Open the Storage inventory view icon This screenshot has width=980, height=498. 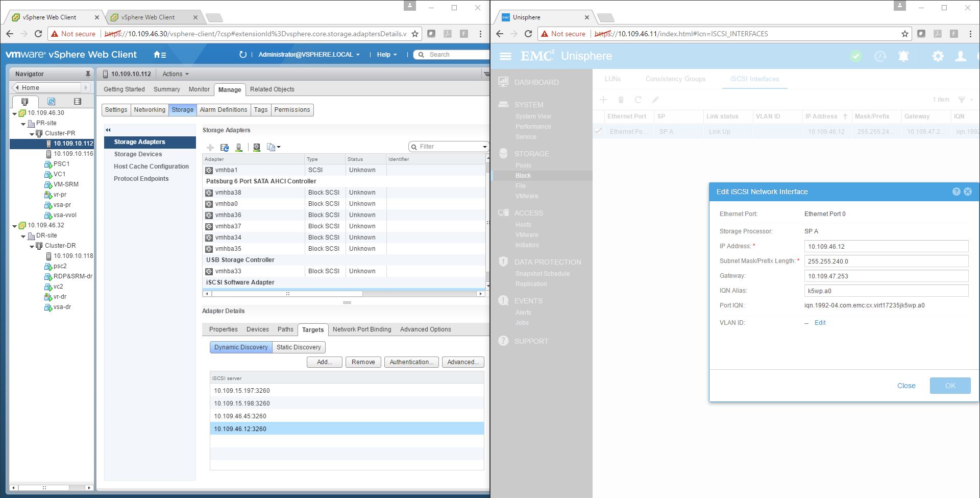[x=78, y=102]
